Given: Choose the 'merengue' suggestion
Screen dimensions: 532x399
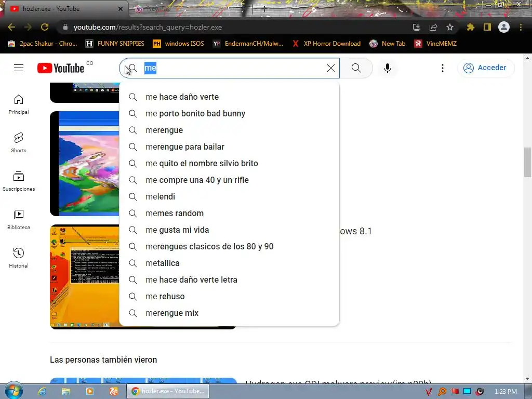Looking at the screenshot, I should click(229, 130).
